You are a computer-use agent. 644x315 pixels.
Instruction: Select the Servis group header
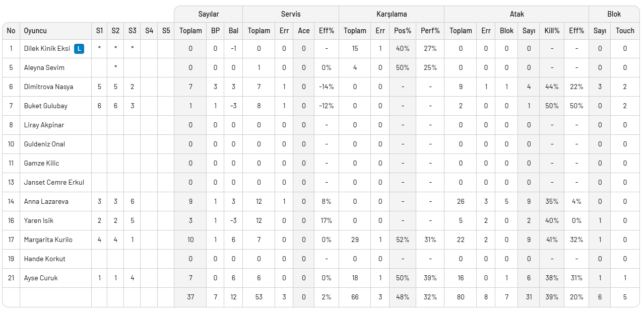click(x=291, y=14)
